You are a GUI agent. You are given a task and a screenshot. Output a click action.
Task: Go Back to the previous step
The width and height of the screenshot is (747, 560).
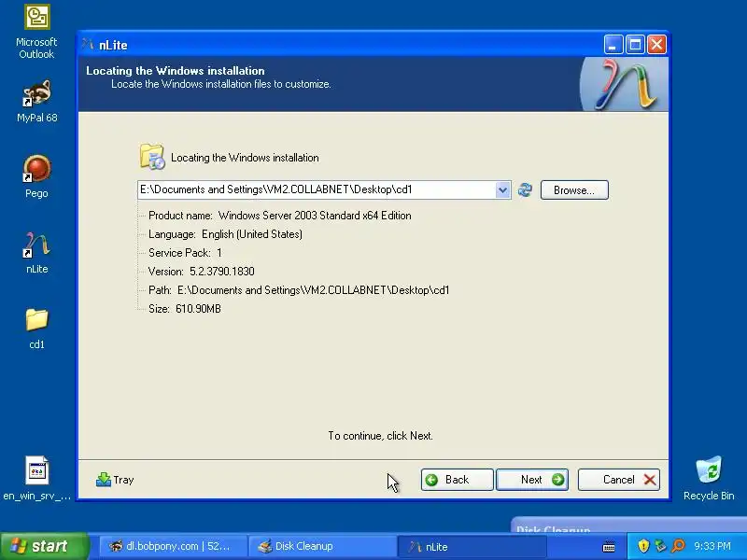pos(457,480)
